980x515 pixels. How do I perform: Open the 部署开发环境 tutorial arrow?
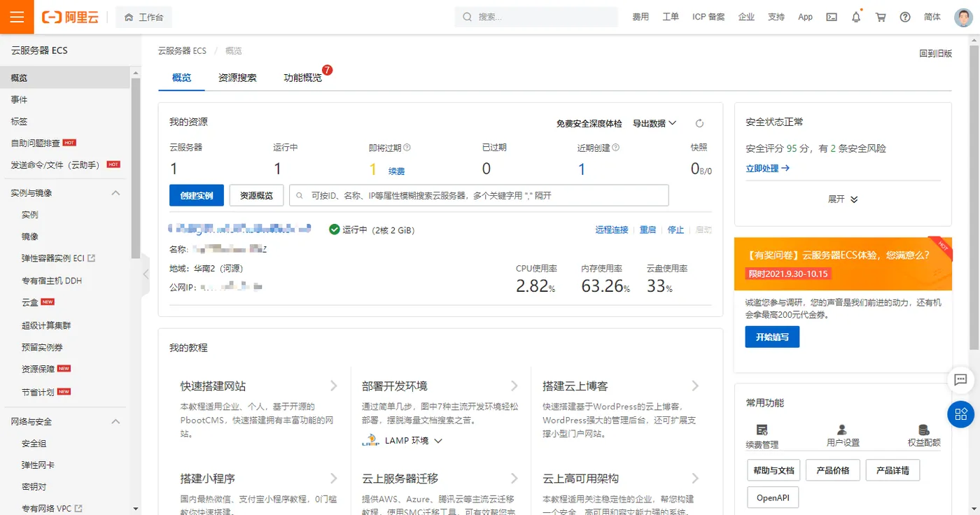[x=514, y=386]
